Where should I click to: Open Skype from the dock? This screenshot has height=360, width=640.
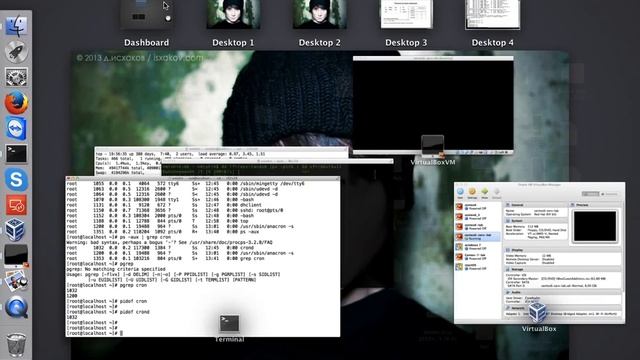click(x=16, y=179)
